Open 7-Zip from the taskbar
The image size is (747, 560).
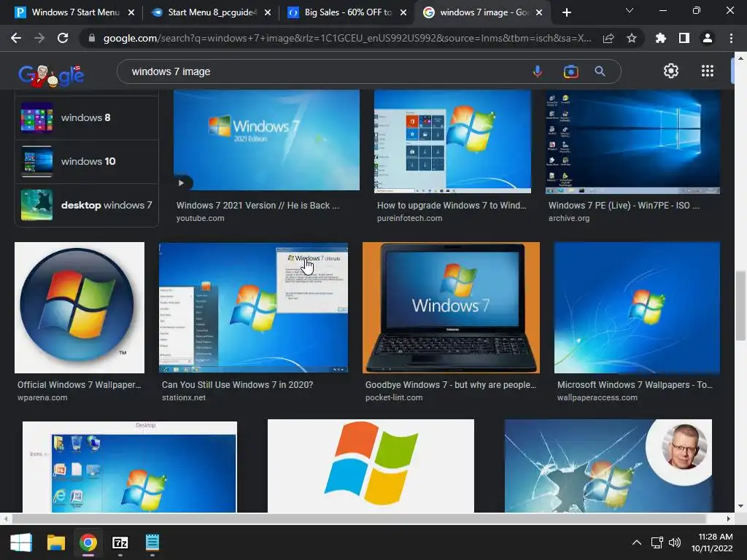(120, 542)
